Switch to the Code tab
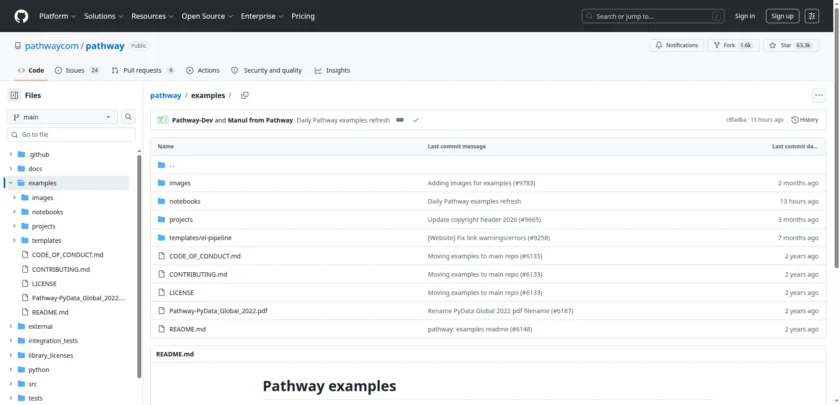Viewport: 840px width, 405px height. coord(31,70)
